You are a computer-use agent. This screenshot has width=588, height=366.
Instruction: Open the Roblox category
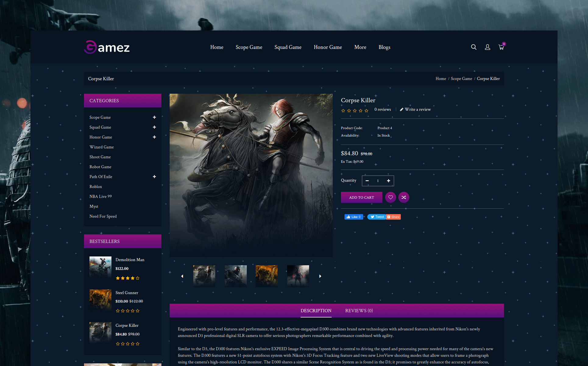[x=96, y=187]
